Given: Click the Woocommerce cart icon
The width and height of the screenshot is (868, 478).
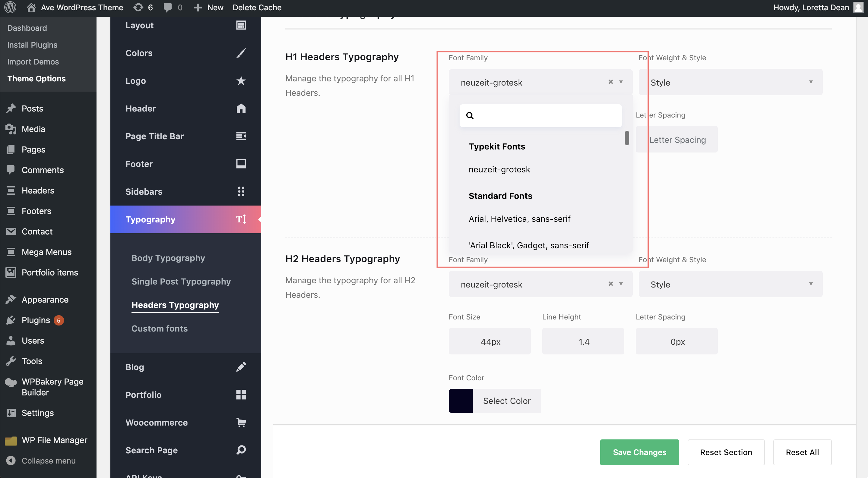Looking at the screenshot, I should click(x=241, y=423).
